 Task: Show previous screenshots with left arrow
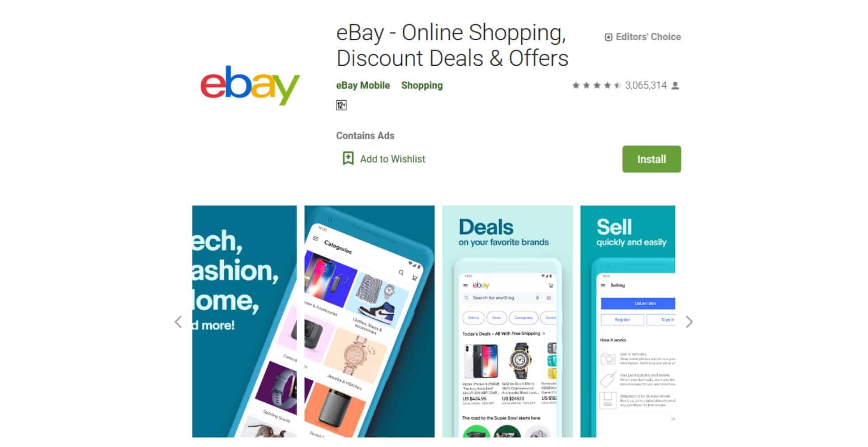178,322
